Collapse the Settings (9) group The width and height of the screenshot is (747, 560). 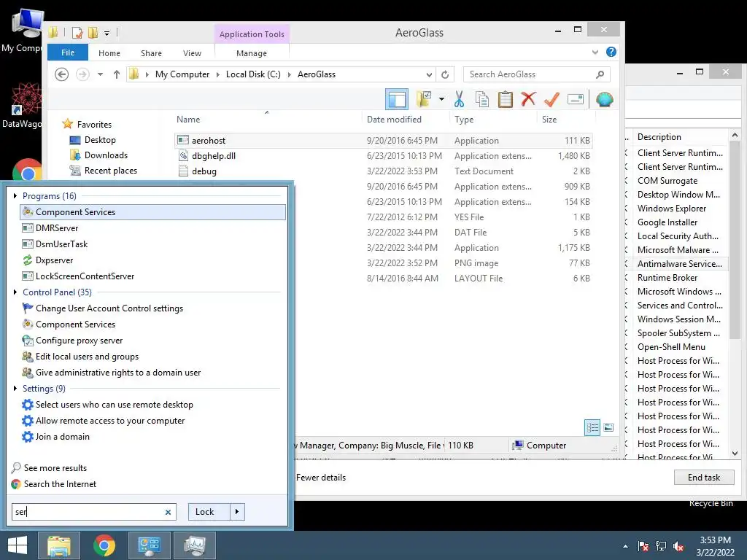coord(15,388)
